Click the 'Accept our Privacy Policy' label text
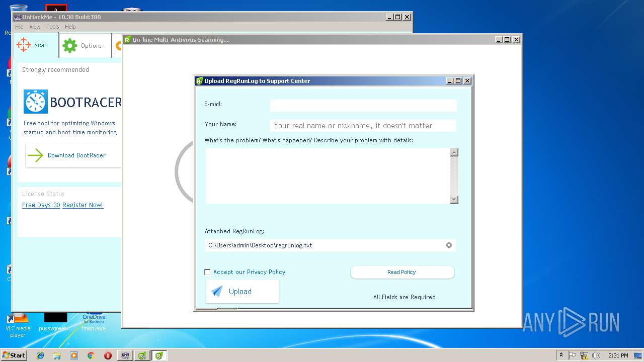This screenshot has height=362, width=644. [x=249, y=272]
